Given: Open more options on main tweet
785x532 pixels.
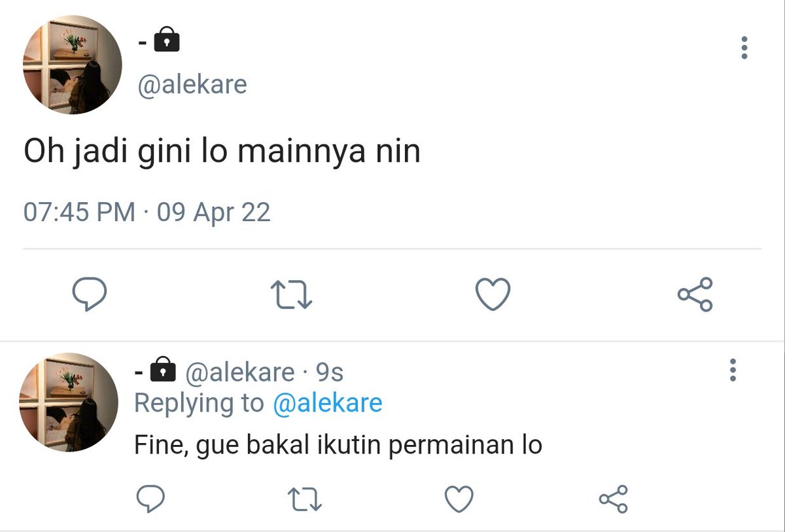Looking at the screenshot, I should click(744, 48).
